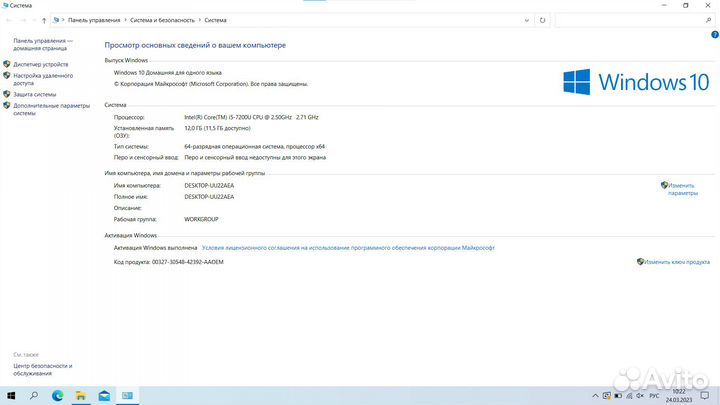Open Панель управления breadcrumb
The width and height of the screenshot is (720, 405).
click(94, 20)
